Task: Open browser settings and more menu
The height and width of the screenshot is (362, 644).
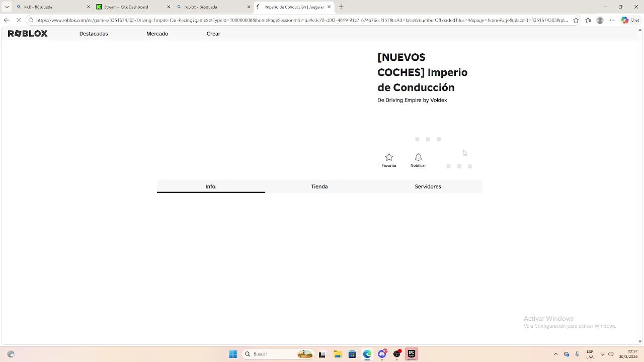Action: click(612, 20)
